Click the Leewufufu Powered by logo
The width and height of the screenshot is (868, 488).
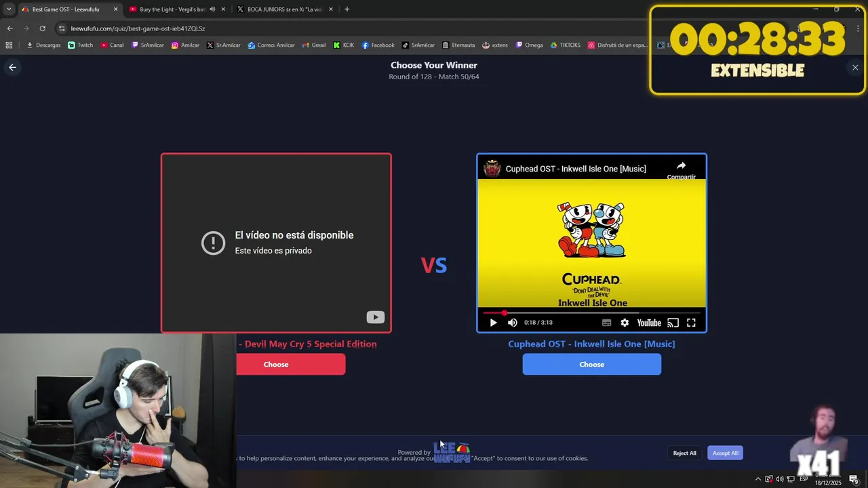(451, 452)
